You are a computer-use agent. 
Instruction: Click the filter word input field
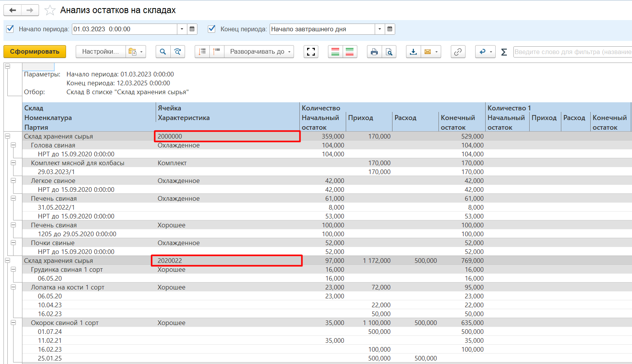point(572,52)
